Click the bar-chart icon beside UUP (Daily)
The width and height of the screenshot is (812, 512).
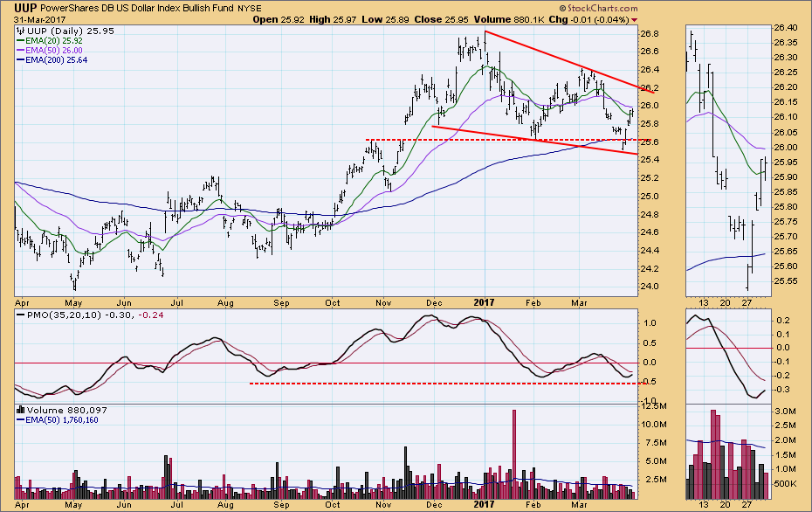[21, 31]
